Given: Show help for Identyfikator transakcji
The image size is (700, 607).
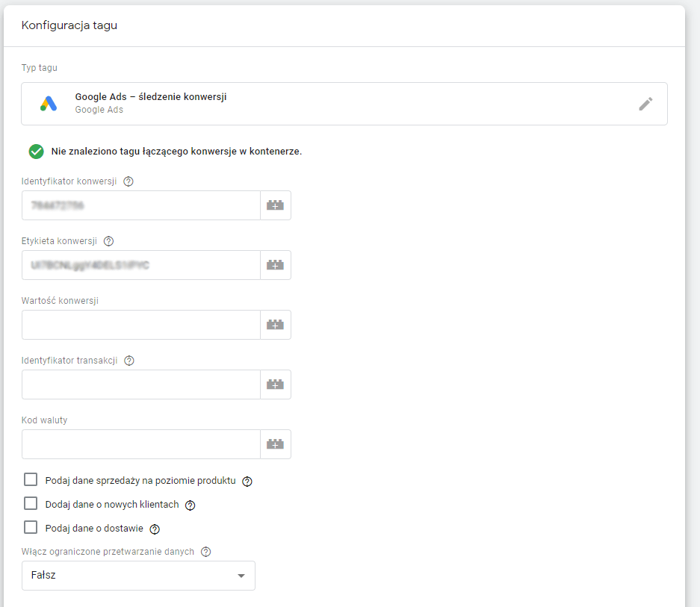Looking at the screenshot, I should tap(129, 361).
